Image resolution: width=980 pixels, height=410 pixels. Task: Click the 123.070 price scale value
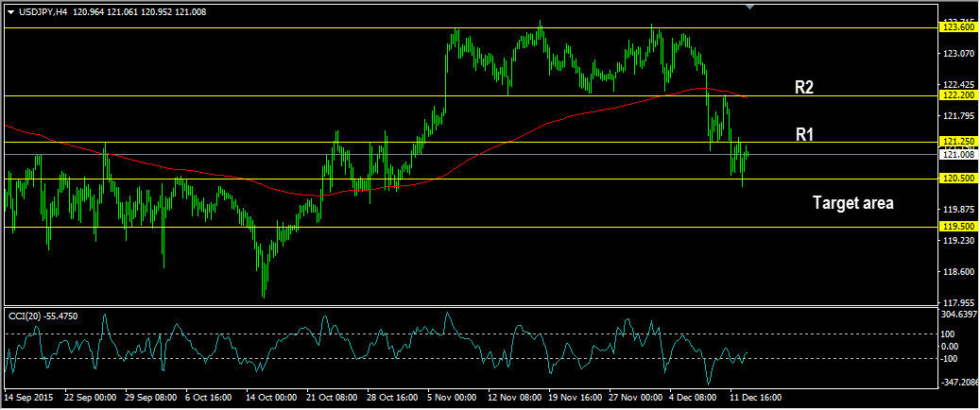click(x=958, y=55)
